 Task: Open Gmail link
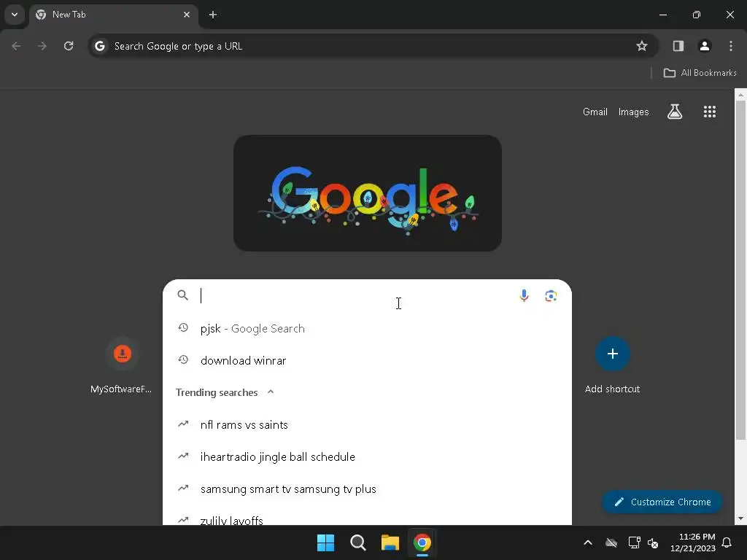595,112
